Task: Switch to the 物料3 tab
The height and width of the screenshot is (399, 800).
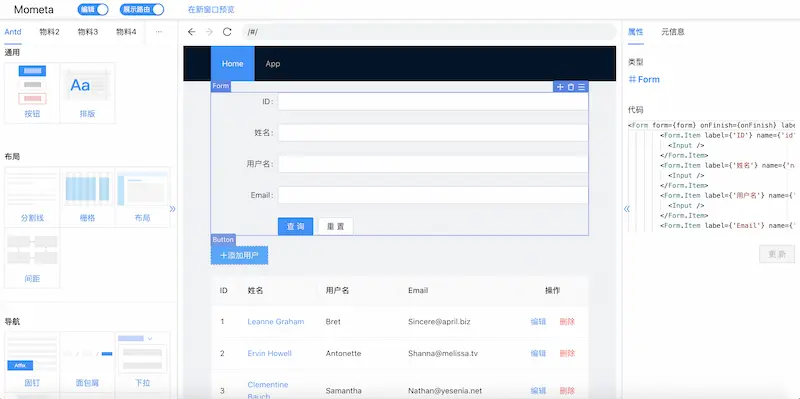Action: 88,32
